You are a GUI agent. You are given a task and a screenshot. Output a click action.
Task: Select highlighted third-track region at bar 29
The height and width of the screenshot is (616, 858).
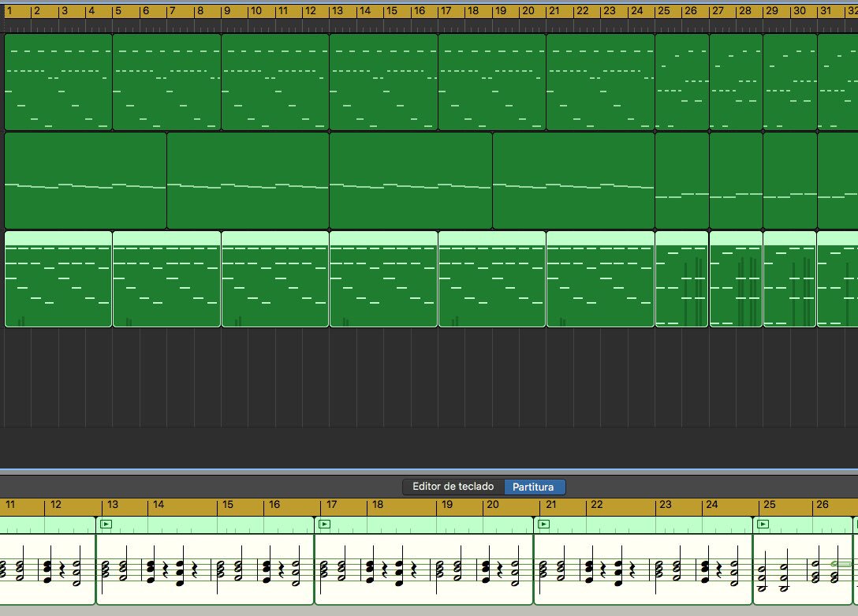[790, 279]
